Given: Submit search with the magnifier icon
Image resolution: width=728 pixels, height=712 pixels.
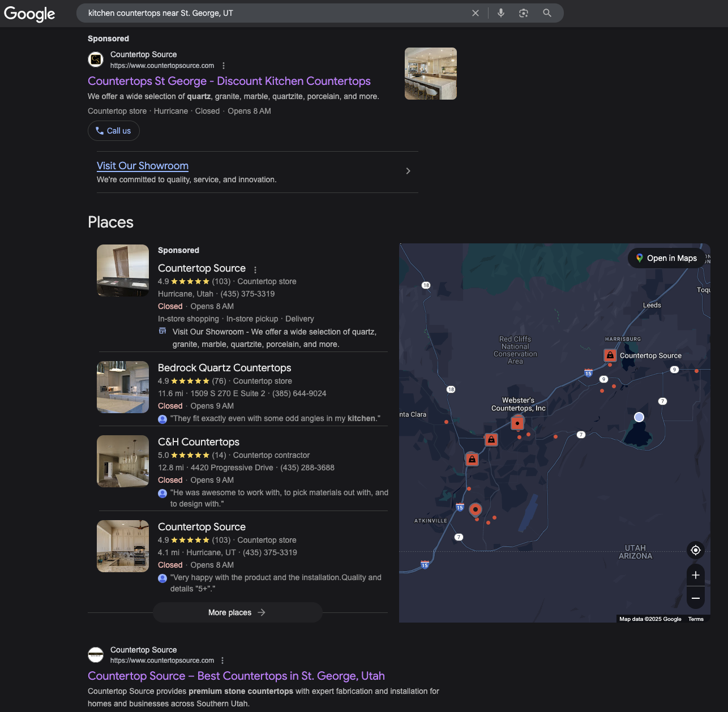Looking at the screenshot, I should tap(547, 13).
